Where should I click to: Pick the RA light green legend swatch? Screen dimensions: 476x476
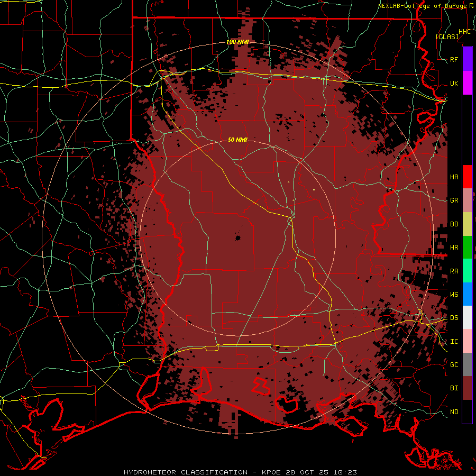pyautogui.click(x=467, y=271)
